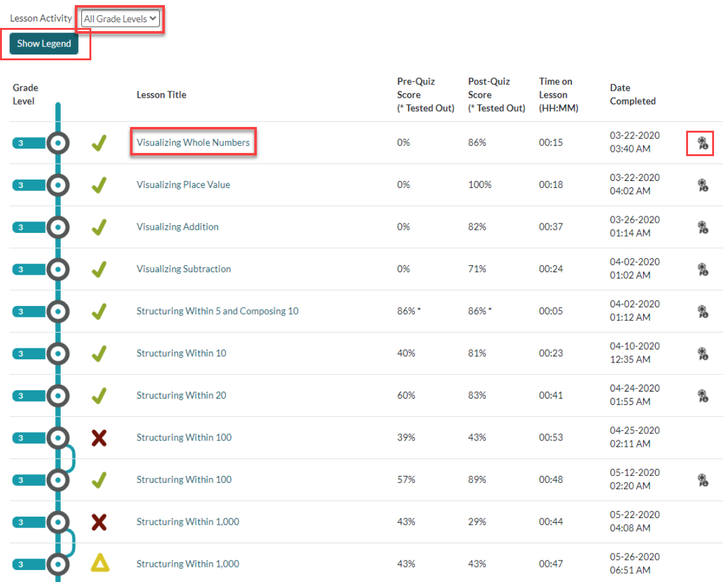Open the passing Structuring Within 100 lesson
Screen dimensions: 728x582
(x=184, y=479)
